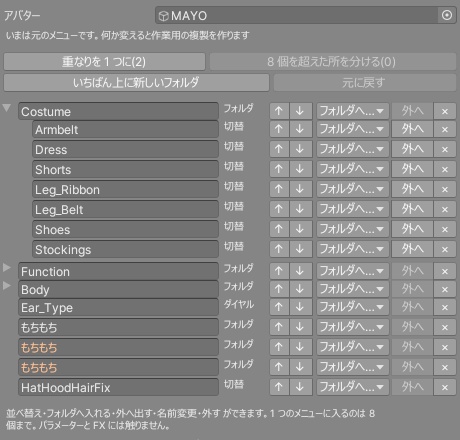Delete the Body folder
Image resolution: width=460 pixels, height=440 pixels.
tap(445, 289)
